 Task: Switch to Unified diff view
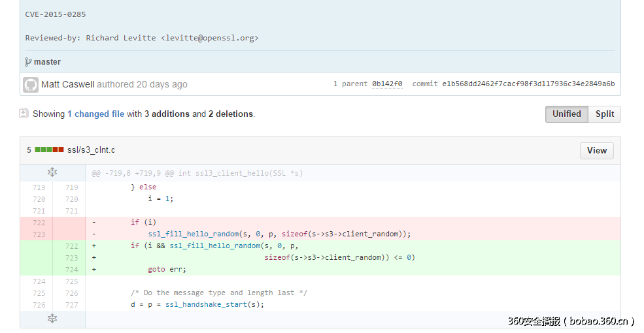pyautogui.click(x=566, y=114)
